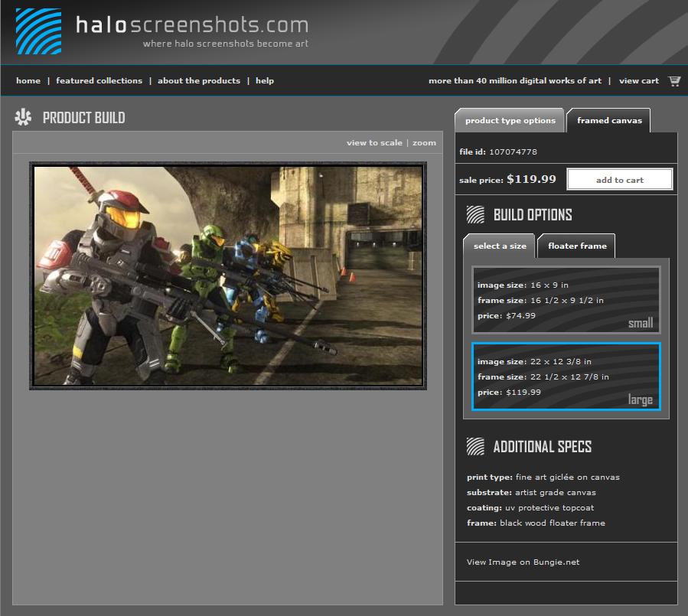Click the substrate artist grade canvas text
Screen dimensions: 688x616
pos(531,492)
